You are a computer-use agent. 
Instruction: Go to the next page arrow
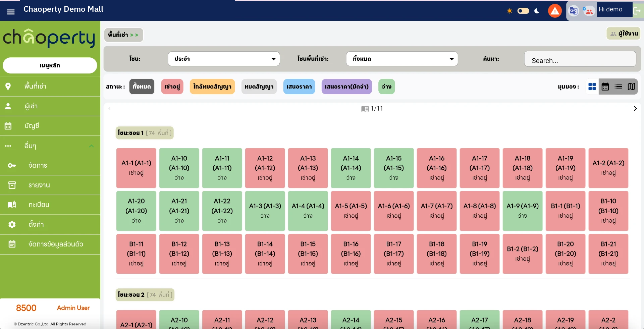click(635, 108)
